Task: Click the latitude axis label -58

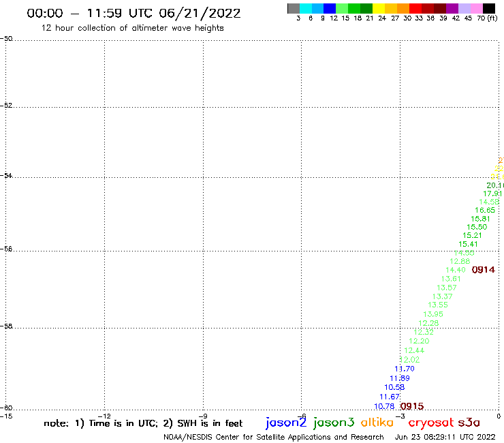Action: pyautogui.click(x=6, y=326)
